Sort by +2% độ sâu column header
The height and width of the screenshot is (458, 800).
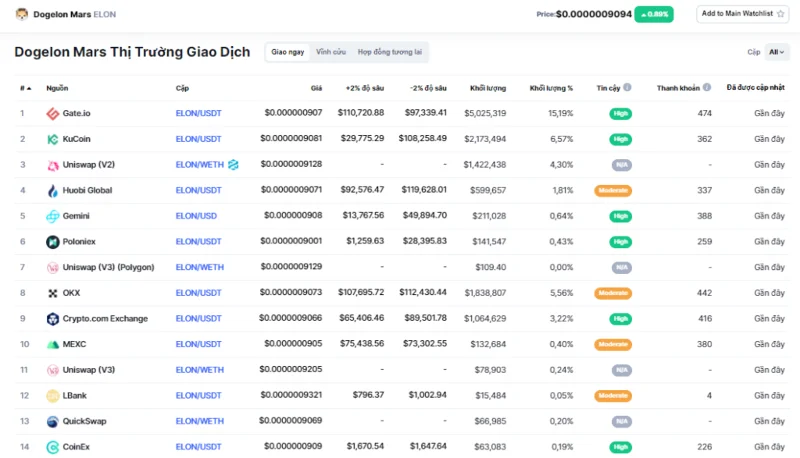coord(365,88)
